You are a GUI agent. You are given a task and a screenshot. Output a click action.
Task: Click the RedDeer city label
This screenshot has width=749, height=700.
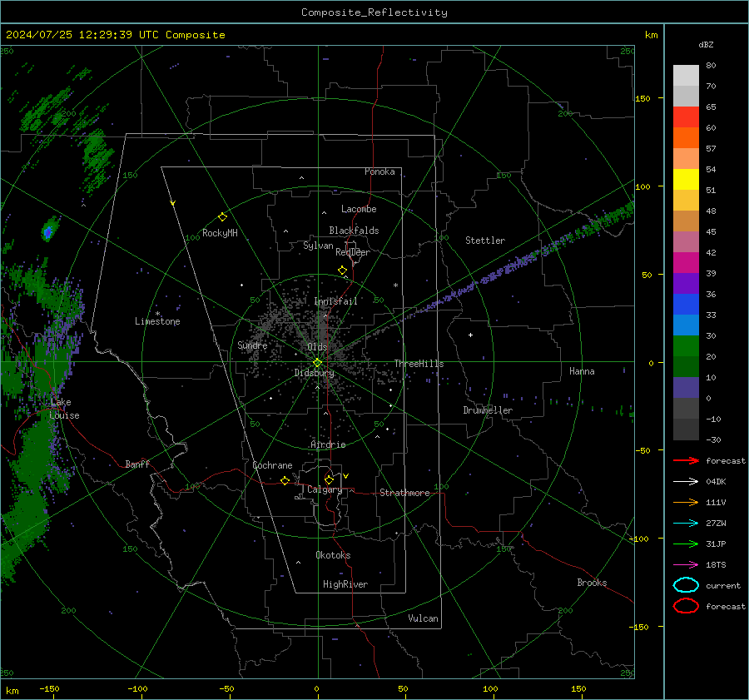(353, 252)
